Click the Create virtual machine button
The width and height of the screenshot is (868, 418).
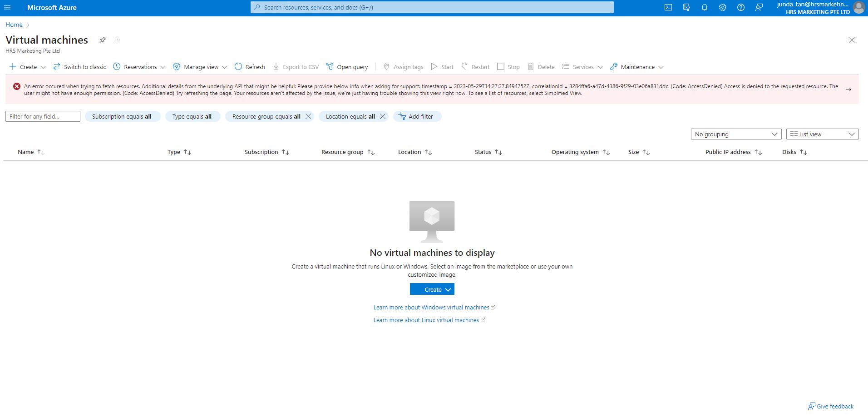(432, 289)
